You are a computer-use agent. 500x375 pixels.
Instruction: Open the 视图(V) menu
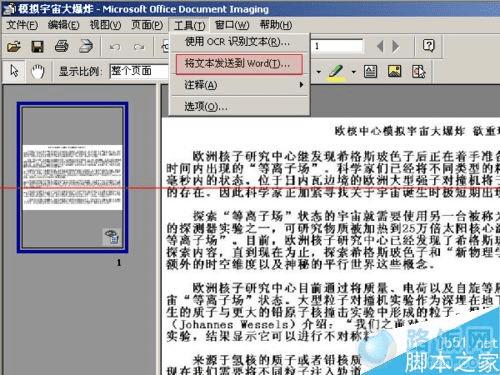point(105,25)
